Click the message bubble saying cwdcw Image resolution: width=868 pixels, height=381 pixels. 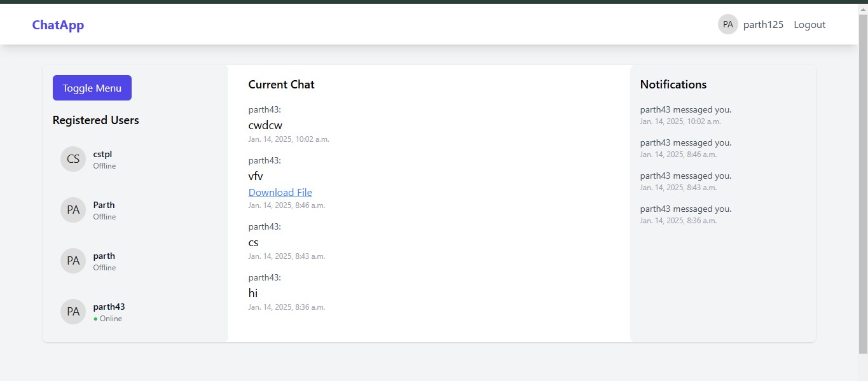(265, 125)
